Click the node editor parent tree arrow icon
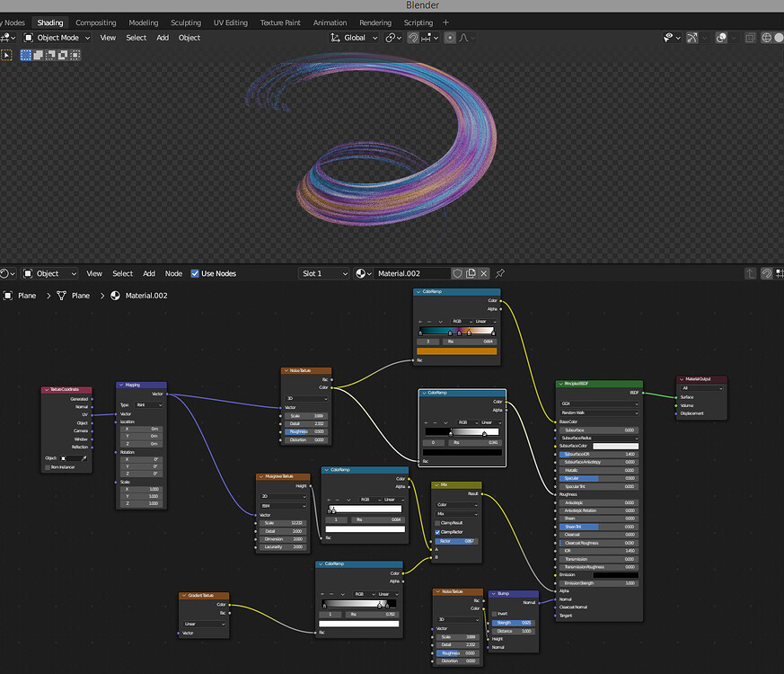This screenshot has height=674, width=784. point(750,273)
